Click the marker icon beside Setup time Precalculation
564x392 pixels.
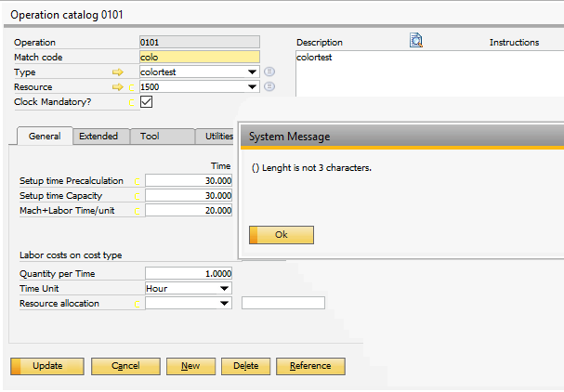click(138, 181)
